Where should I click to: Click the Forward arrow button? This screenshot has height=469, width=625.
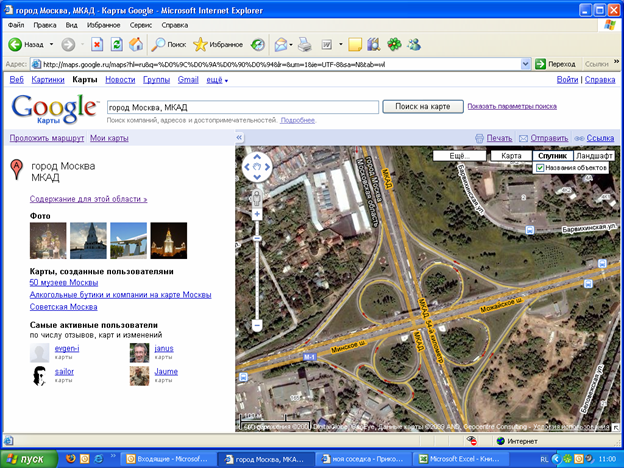[x=68, y=44]
